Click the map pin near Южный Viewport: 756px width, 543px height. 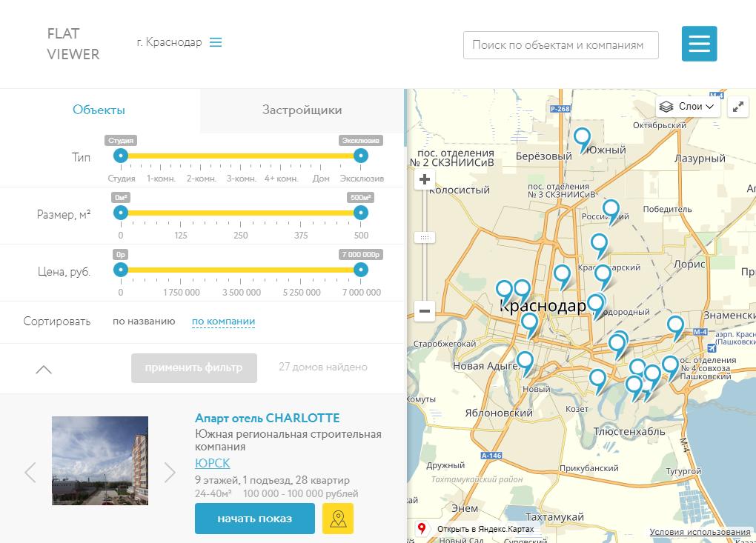(x=583, y=138)
